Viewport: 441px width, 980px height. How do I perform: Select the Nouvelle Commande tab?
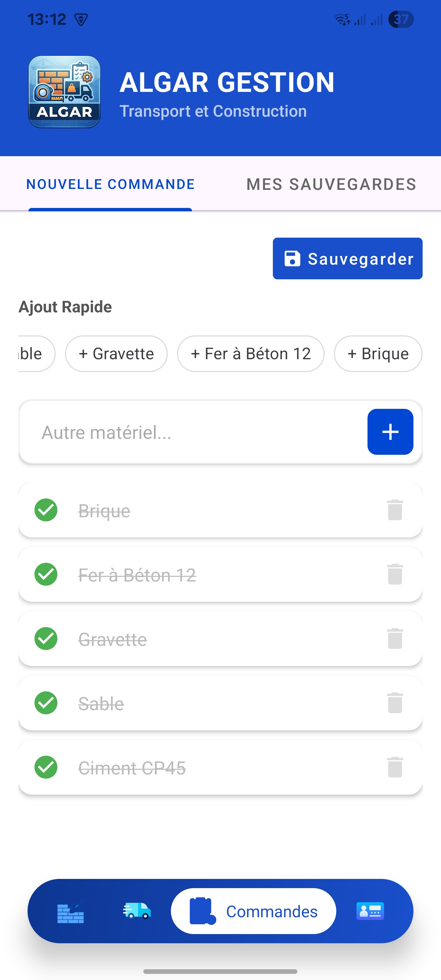(x=110, y=184)
